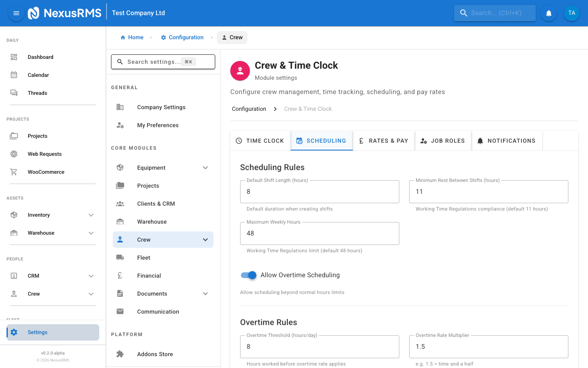Open the notifications bell icon

548,13
